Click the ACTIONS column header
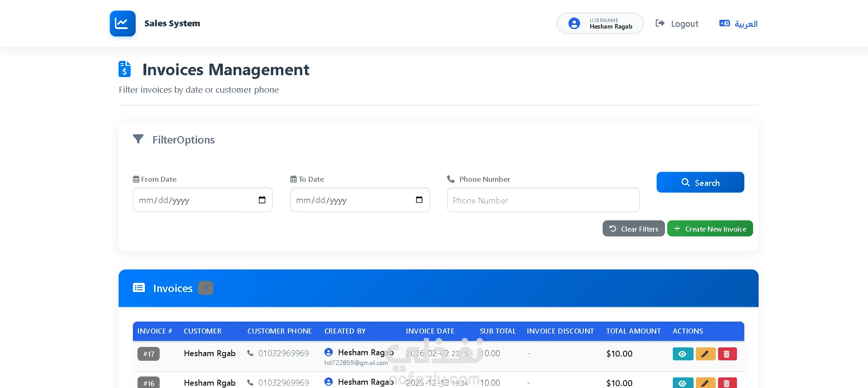Viewport: 868px width, 388px height. (x=688, y=331)
